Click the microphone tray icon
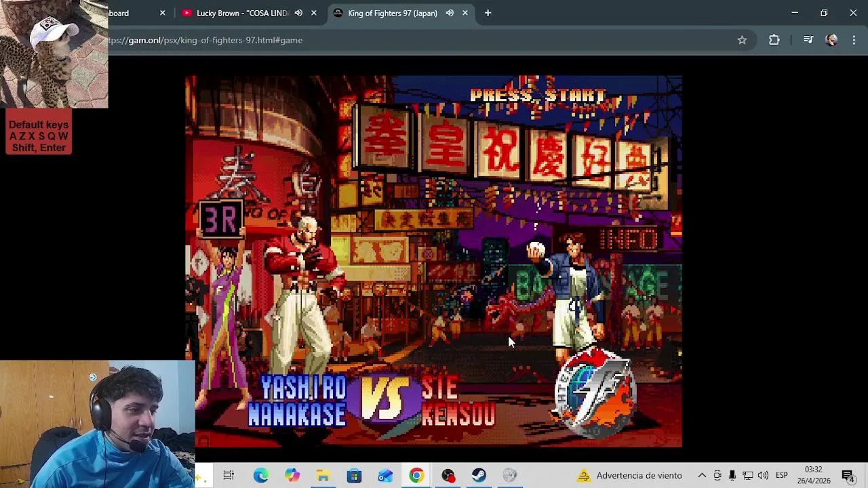868x488 pixels. point(732,476)
